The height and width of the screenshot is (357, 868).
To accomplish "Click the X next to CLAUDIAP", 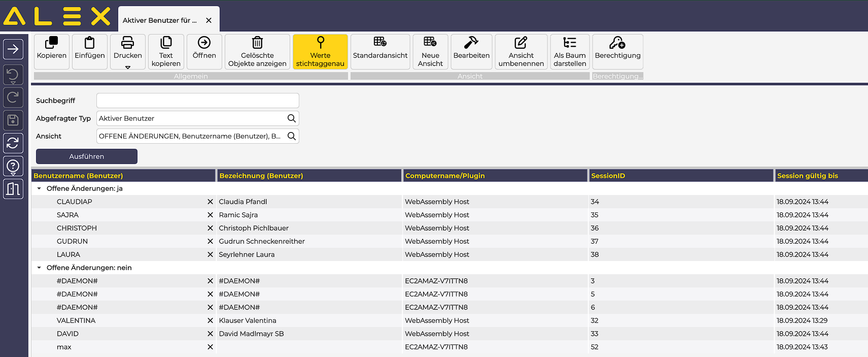I will point(210,202).
